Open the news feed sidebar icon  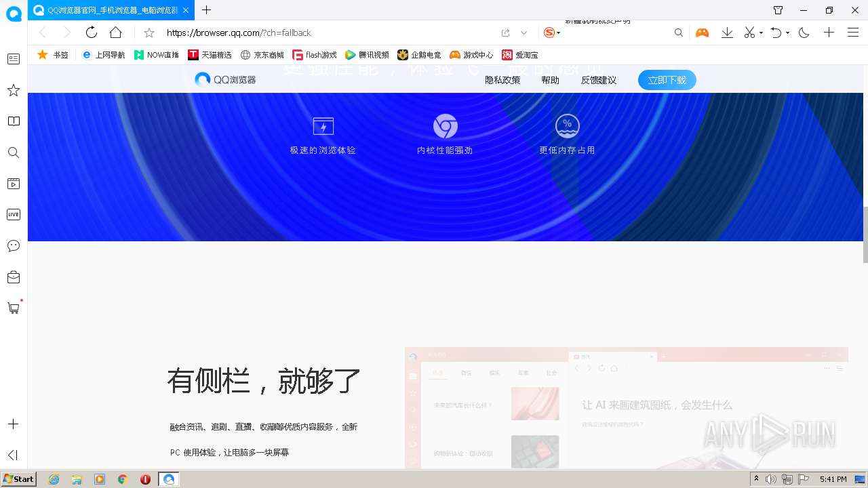click(13, 59)
